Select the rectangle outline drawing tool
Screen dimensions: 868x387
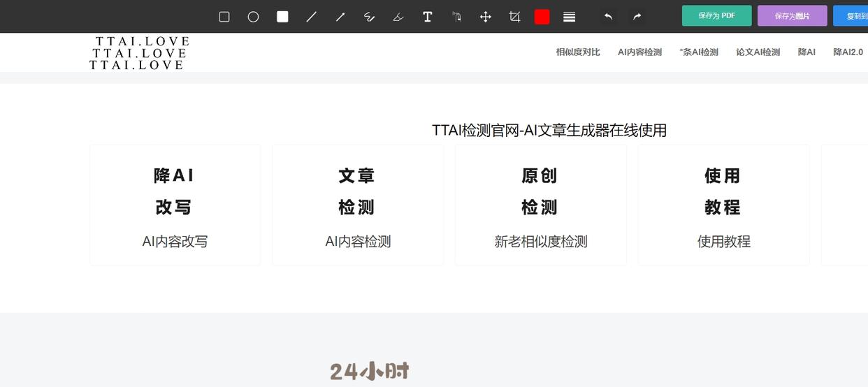pyautogui.click(x=224, y=17)
